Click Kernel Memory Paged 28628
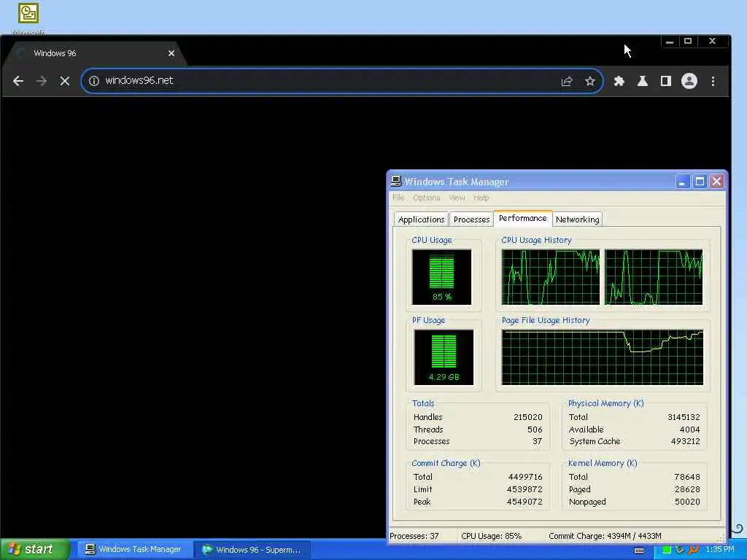The image size is (747, 560). point(687,489)
